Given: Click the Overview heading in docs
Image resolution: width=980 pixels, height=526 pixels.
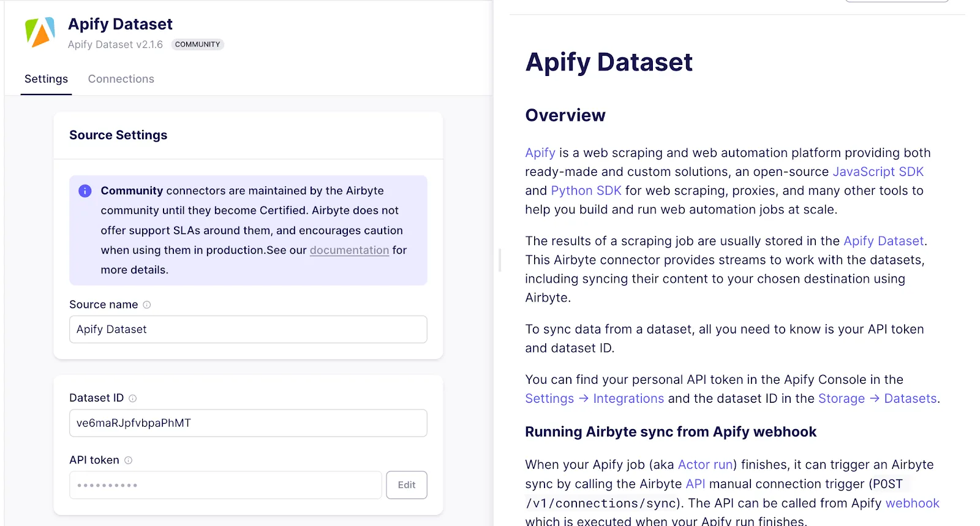Looking at the screenshot, I should point(565,115).
